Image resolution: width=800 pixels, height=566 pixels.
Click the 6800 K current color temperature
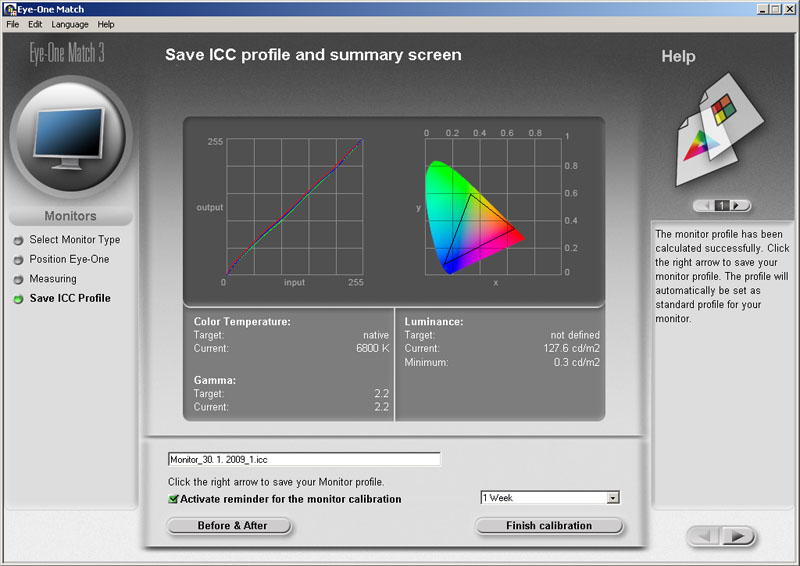click(x=372, y=348)
